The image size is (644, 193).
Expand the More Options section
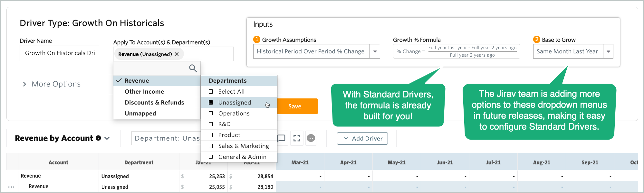[25, 84]
